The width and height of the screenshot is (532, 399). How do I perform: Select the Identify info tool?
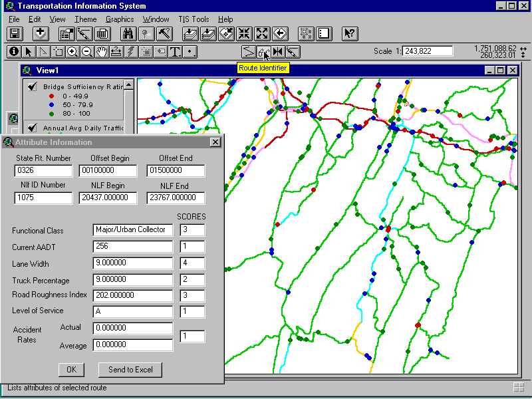coord(14,52)
